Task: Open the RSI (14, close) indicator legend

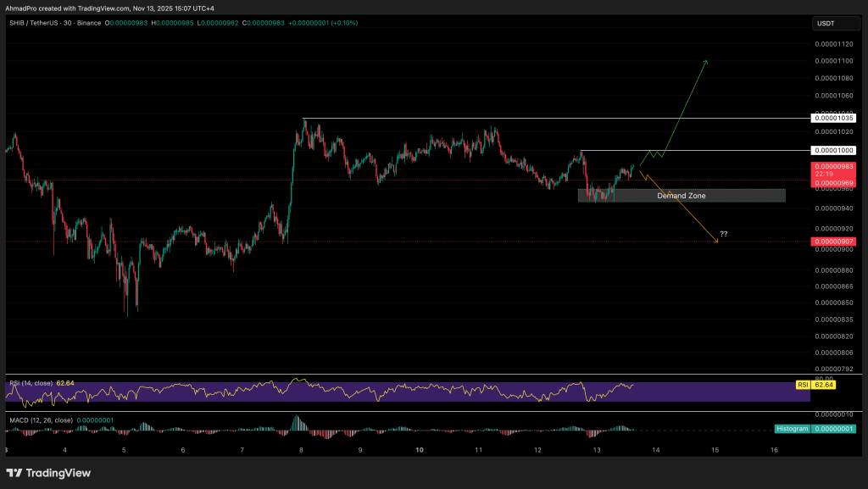Action: coord(31,383)
